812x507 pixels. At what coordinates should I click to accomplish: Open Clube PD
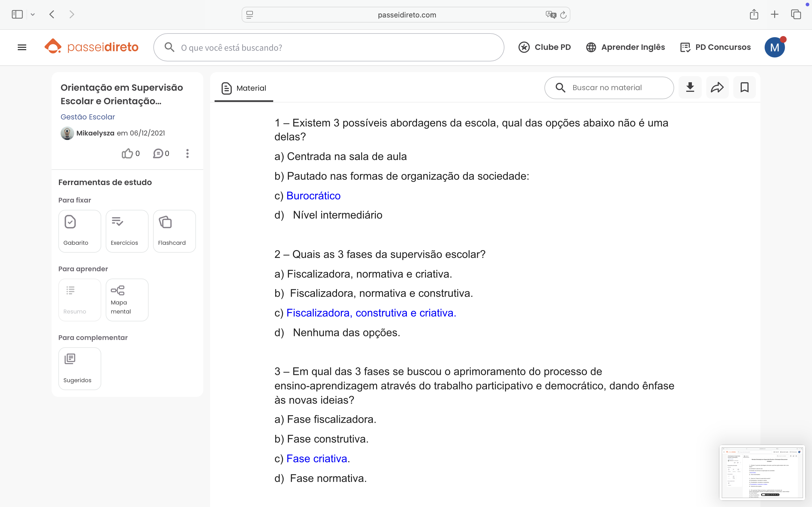(x=545, y=47)
